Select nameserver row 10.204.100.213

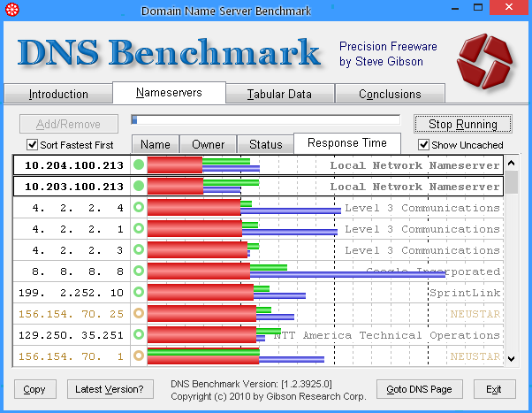258,164
